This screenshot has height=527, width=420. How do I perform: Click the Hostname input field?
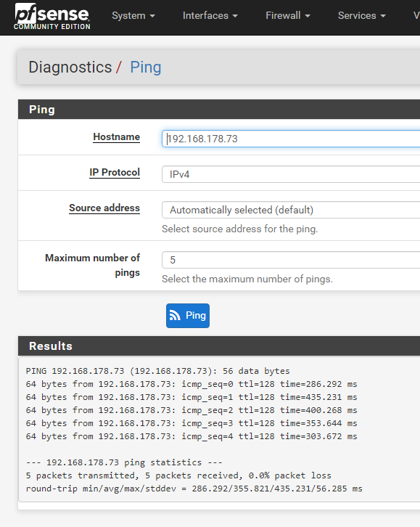point(291,139)
